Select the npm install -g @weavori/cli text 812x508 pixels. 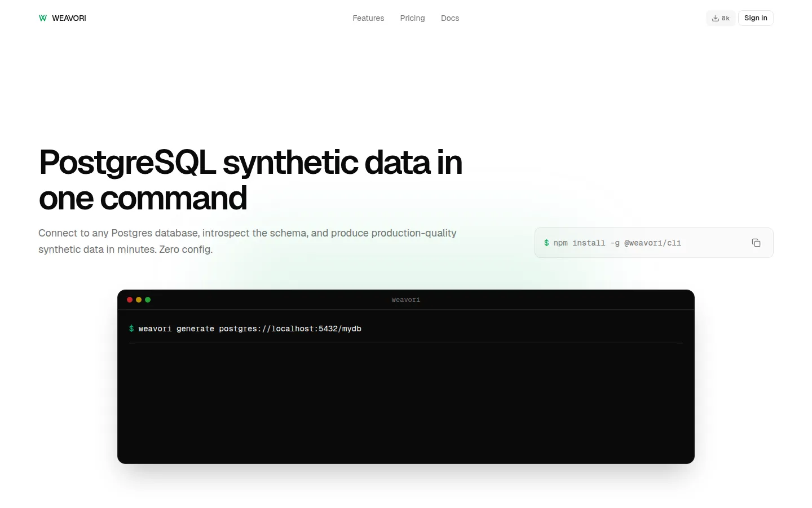coord(617,243)
